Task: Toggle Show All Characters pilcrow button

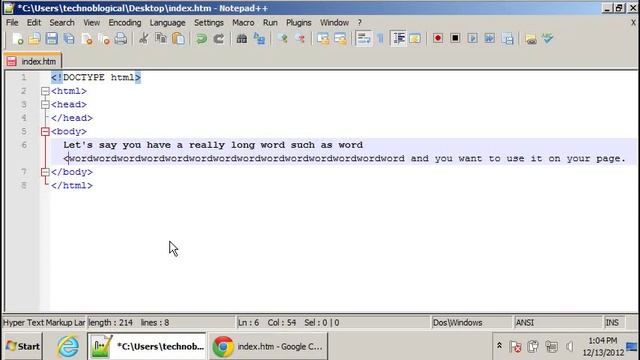Action: [x=380, y=39]
